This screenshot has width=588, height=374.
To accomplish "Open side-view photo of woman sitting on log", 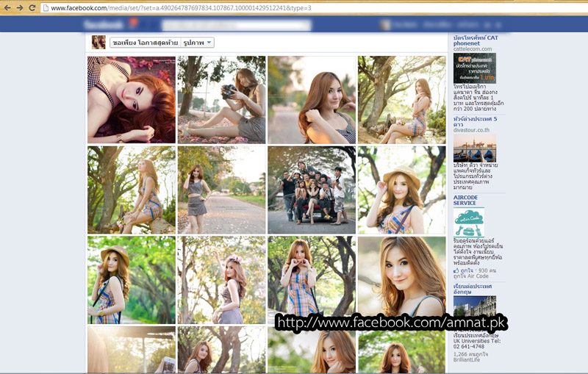I will 132,190.
